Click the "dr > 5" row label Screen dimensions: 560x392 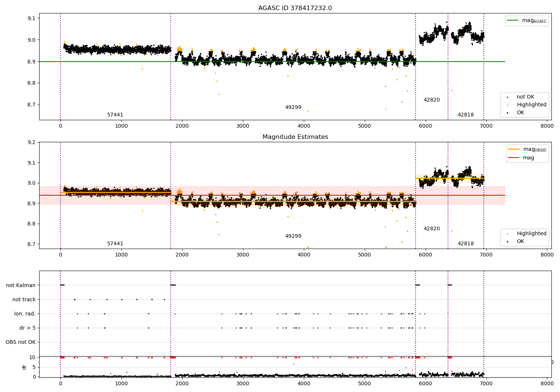[x=28, y=328]
